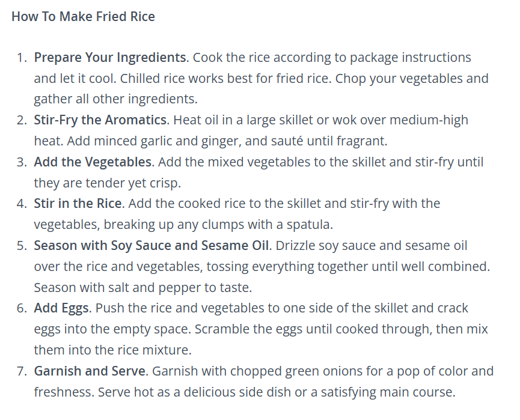Viewport: 520px width, 420px height.
Task: Click the 'Add Eggs' bold step title
Action: pos(63,308)
